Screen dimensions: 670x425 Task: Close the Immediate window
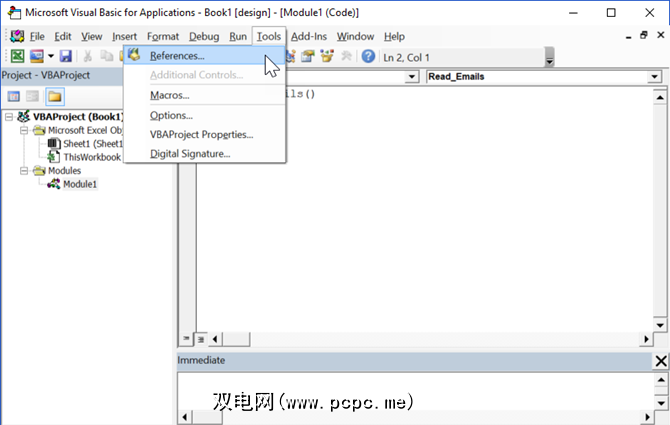[x=661, y=361]
